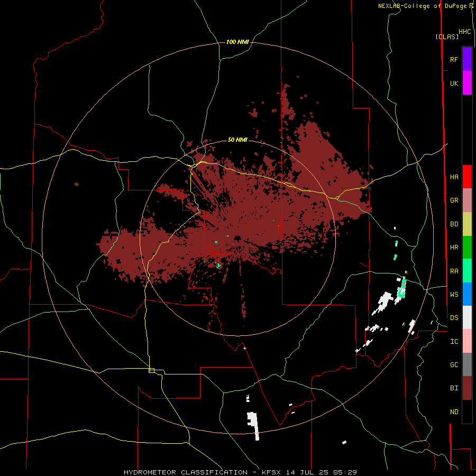Click 'HYDROMETEOR CLASSIFICATION' title text
The height and width of the screenshot is (476, 476).
pos(186,472)
